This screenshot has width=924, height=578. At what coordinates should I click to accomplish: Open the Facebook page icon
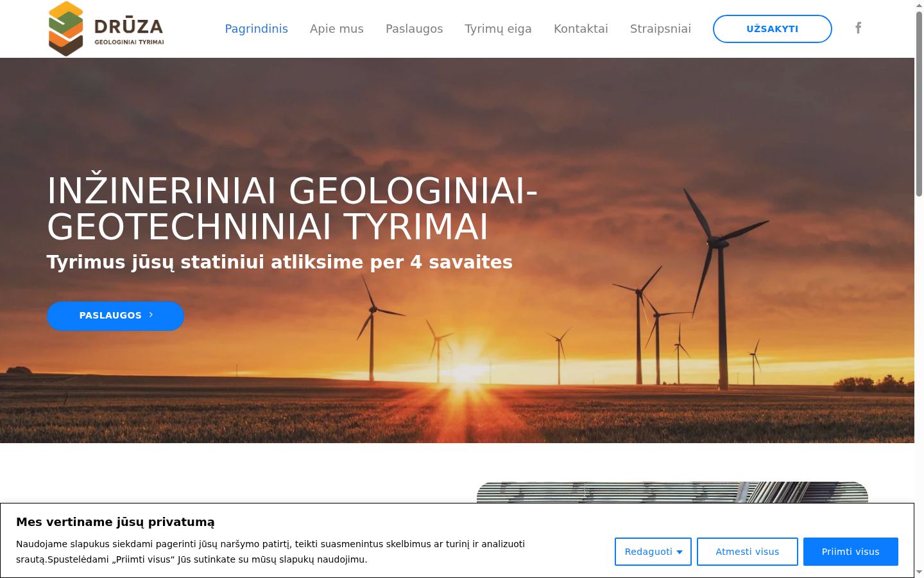(x=858, y=28)
